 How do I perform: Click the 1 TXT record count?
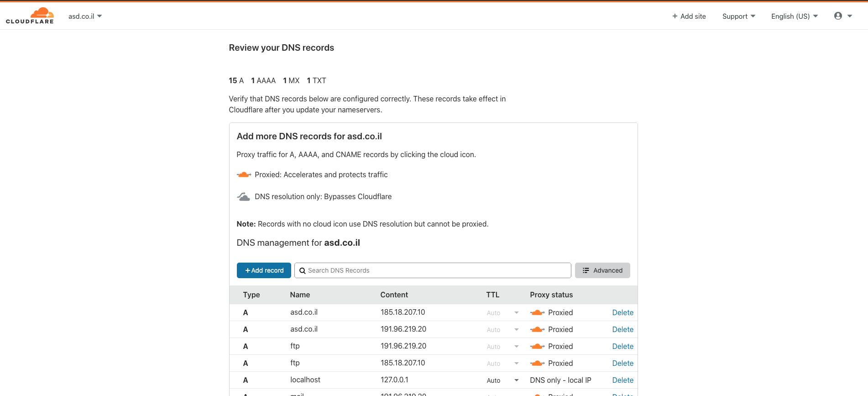(x=316, y=80)
